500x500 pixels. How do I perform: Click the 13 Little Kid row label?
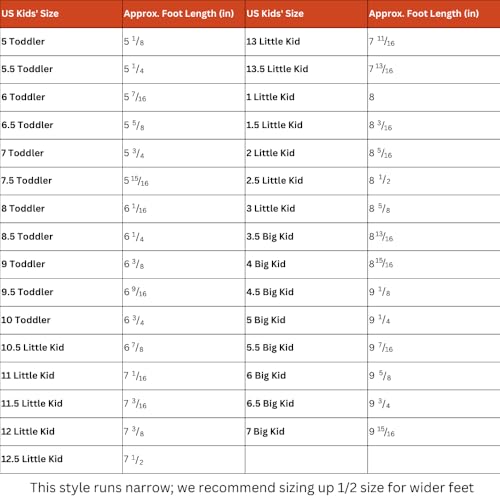[273, 42]
